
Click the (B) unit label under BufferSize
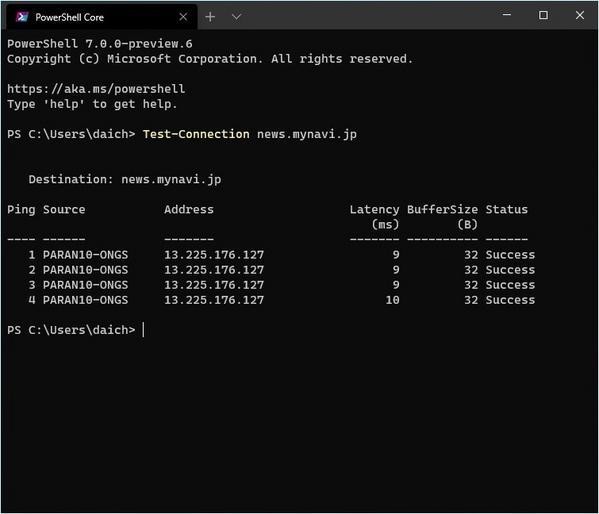point(467,224)
